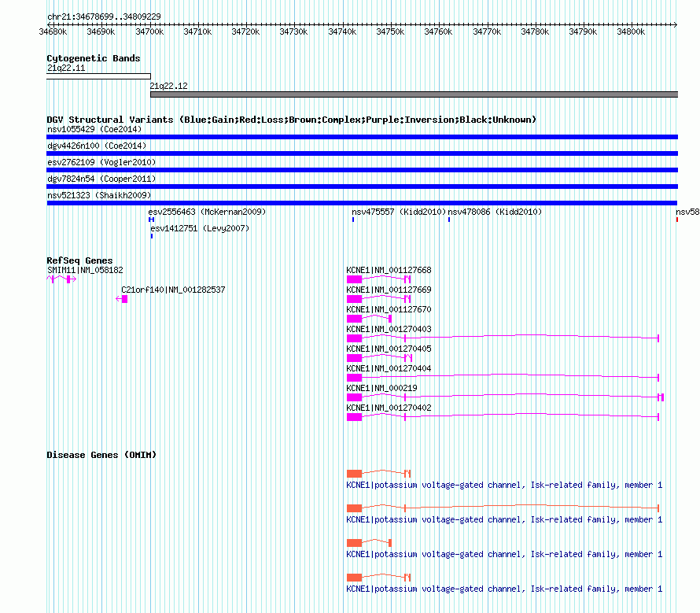Image resolution: width=700 pixels, height=613 pixels.
Task: Click the KCNE1|NM_001270405 transcript label
Action: click(389, 349)
